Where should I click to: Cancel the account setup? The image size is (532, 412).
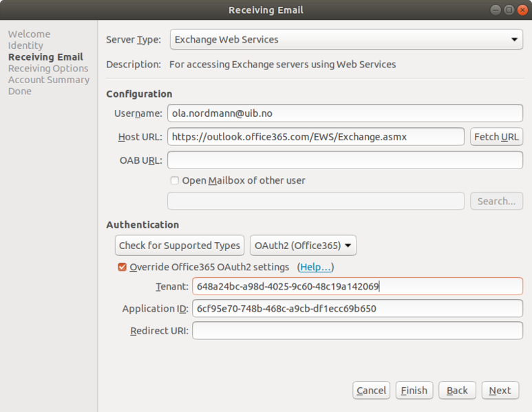pos(371,390)
